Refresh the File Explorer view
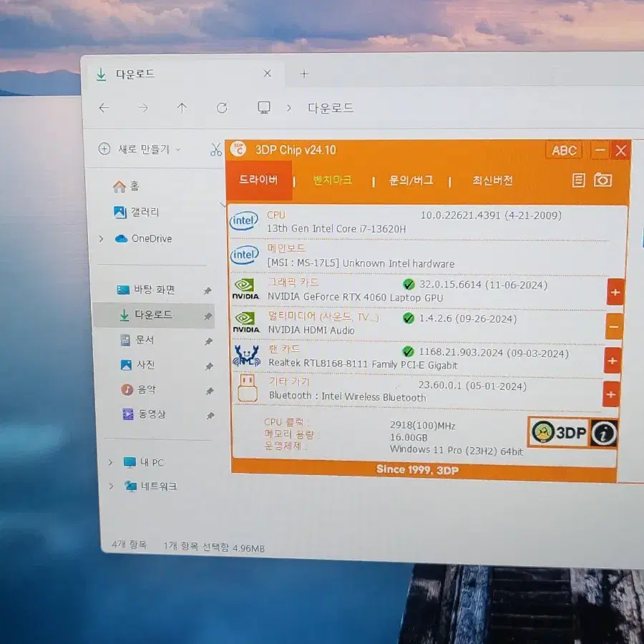This screenshot has height=644, width=644. click(222, 108)
